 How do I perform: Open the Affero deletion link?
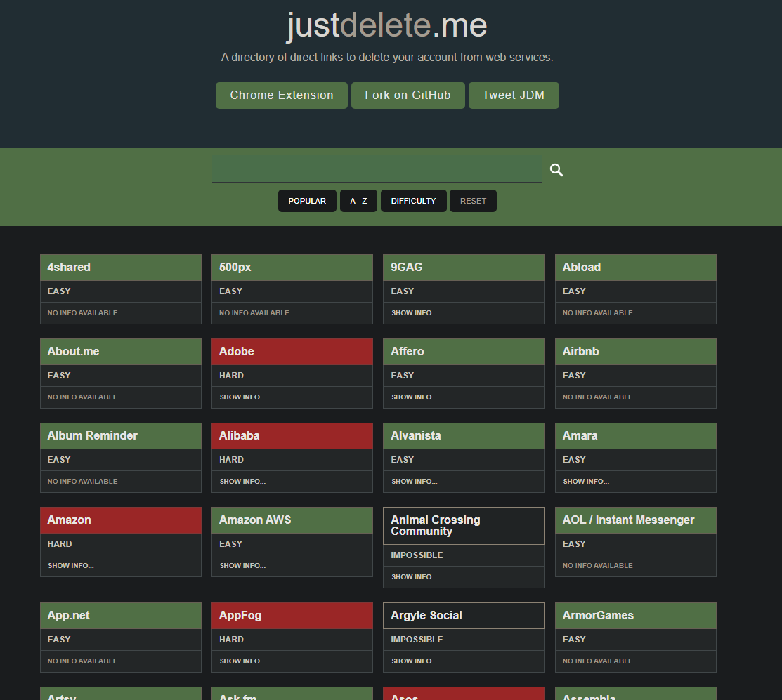463,352
